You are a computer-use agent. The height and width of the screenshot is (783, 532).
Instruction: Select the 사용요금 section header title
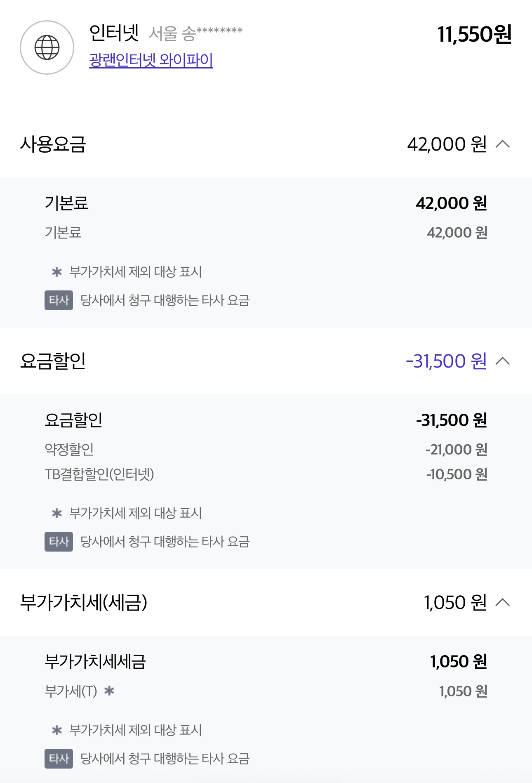[x=53, y=144]
